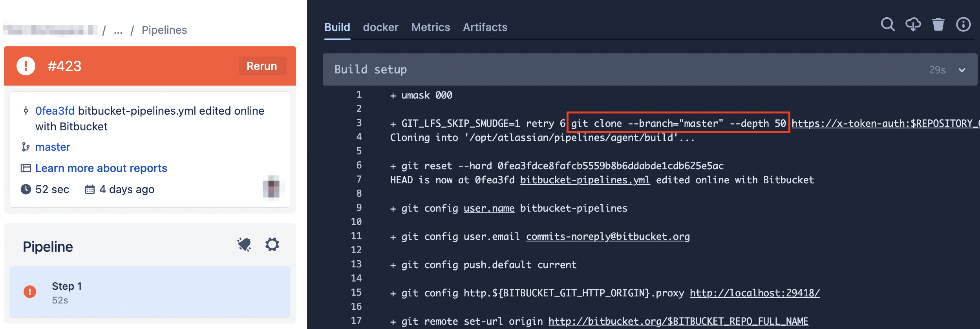Open the log search magnifier icon
The height and width of the screenshot is (329, 980).
[x=888, y=25]
